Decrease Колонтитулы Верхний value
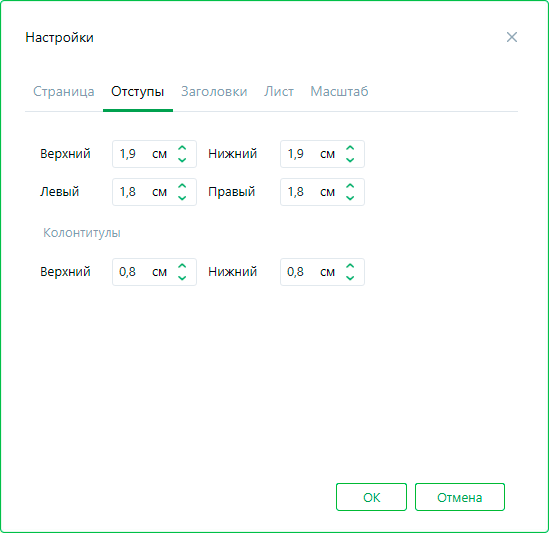This screenshot has width=549, height=533. tap(182, 278)
